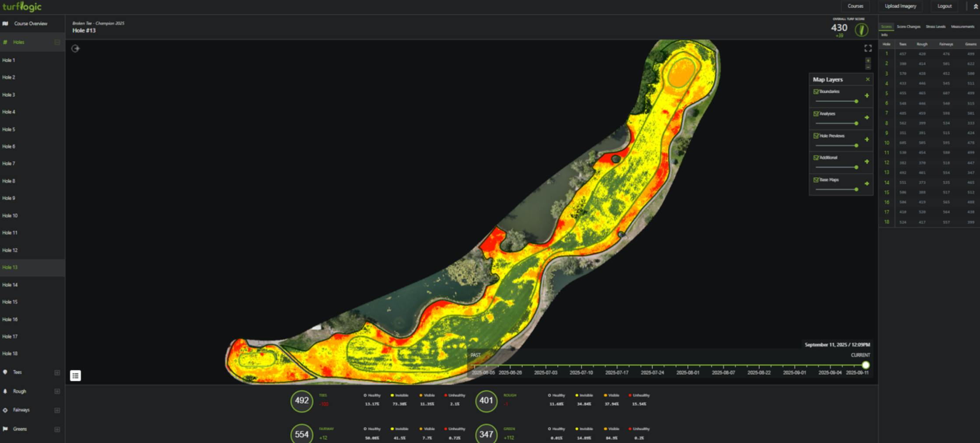Click the fullscreen map icon

click(x=868, y=48)
